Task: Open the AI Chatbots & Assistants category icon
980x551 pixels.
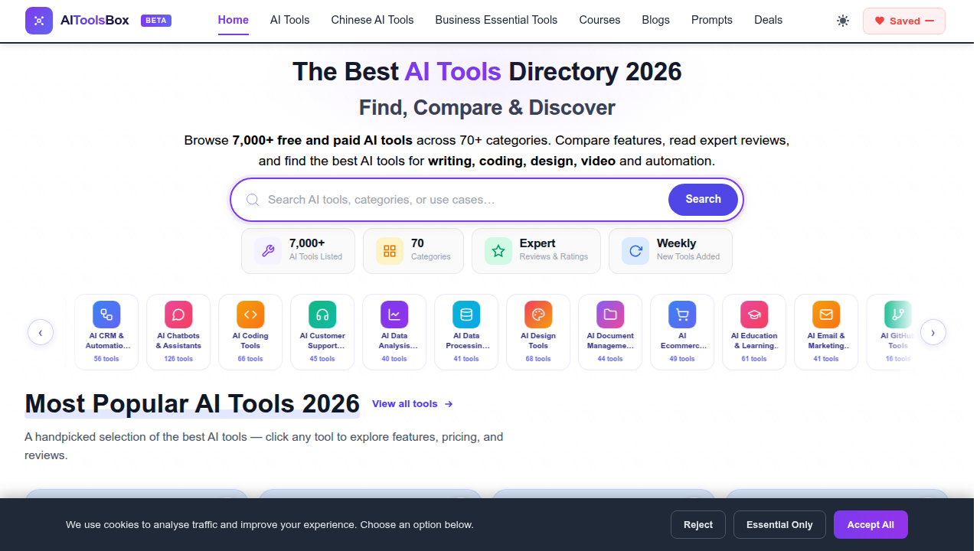Action: pyautogui.click(x=178, y=315)
